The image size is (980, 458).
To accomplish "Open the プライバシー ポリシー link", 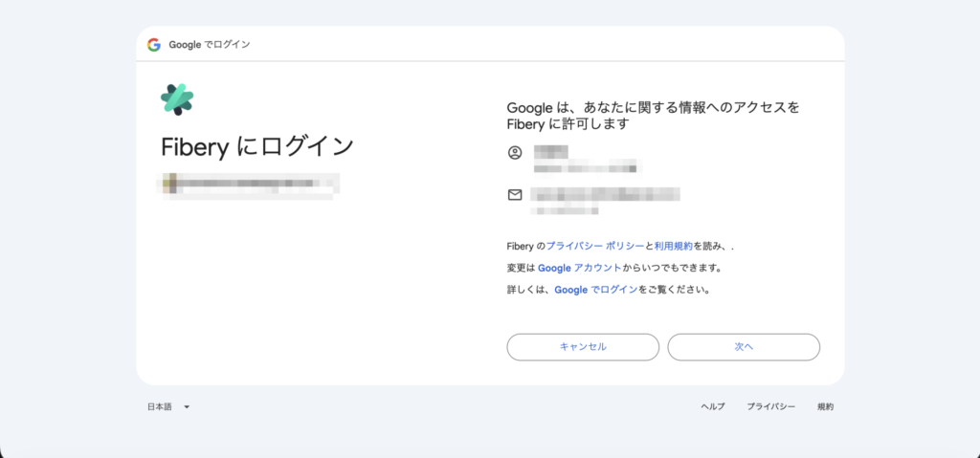I will pos(595,247).
